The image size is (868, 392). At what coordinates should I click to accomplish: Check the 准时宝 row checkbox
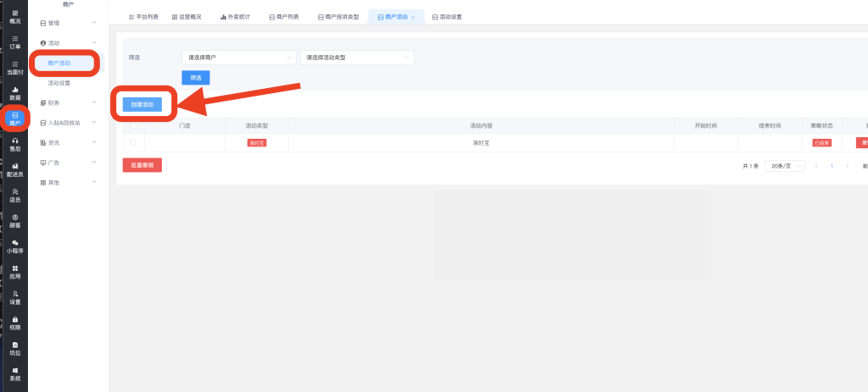point(133,143)
